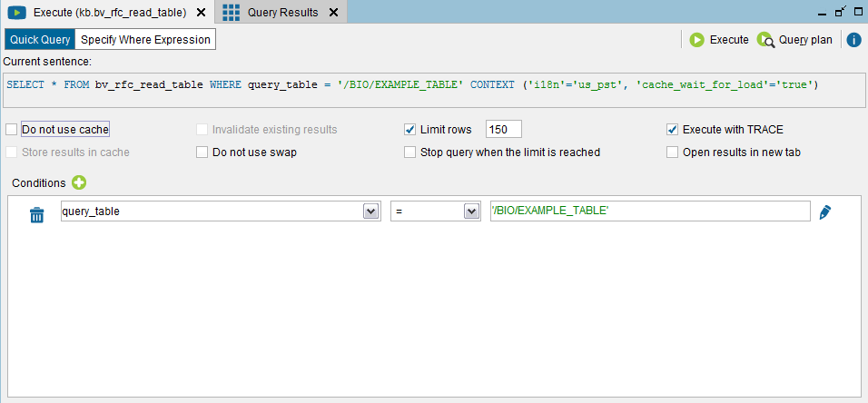The height and width of the screenshot is (403, 868).
Task: Click the '/BIO/EXAMPLE_TABLE' condition value field
Action: point(650,211)
